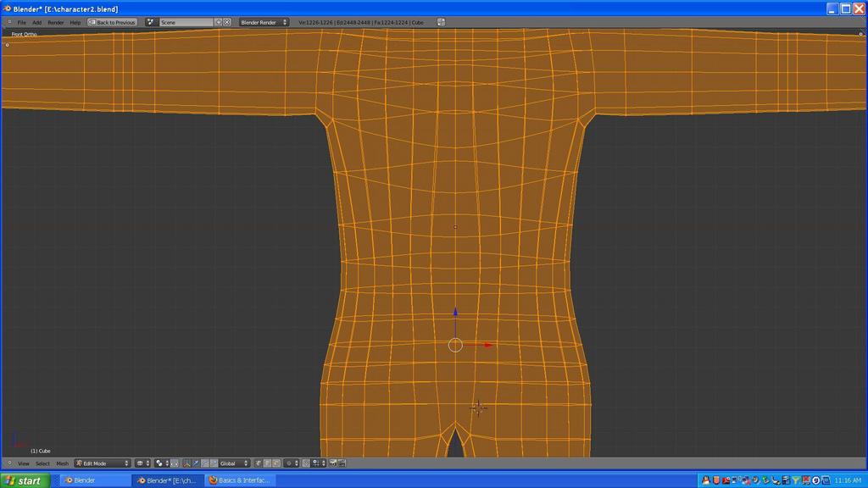Open the Blender Render engine dropdown

(264, 23)
